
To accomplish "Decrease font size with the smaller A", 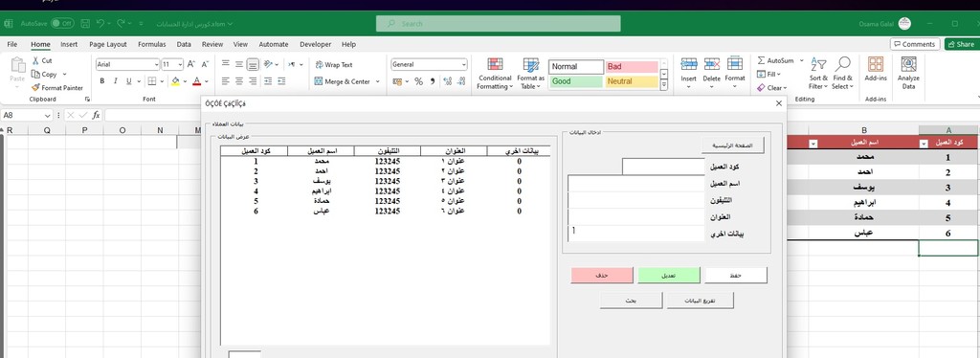I will [205, 64].
